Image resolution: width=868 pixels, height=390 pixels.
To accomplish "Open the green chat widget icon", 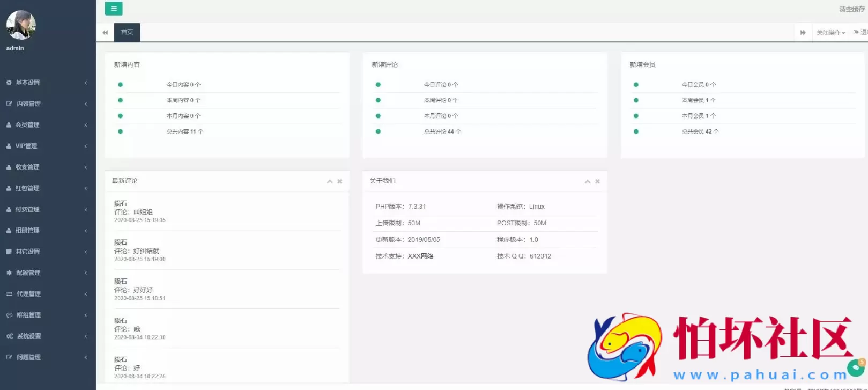I will click(856, 368).
